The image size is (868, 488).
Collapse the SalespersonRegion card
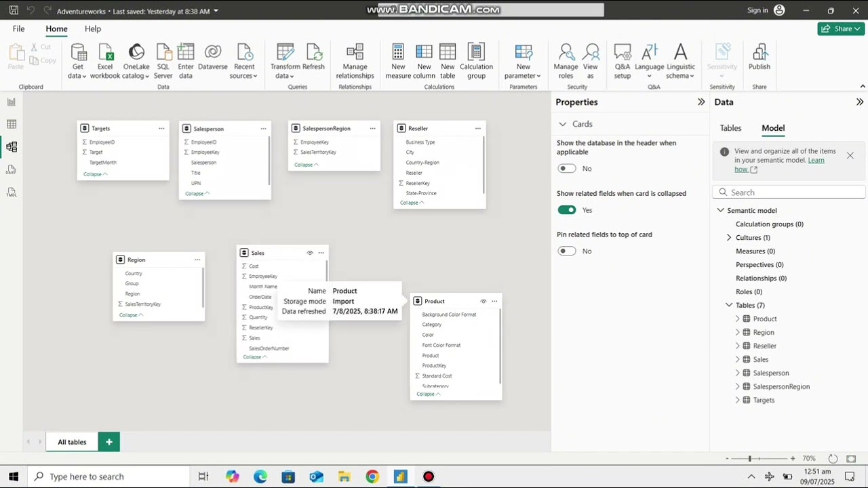click(x=307, y=165)
